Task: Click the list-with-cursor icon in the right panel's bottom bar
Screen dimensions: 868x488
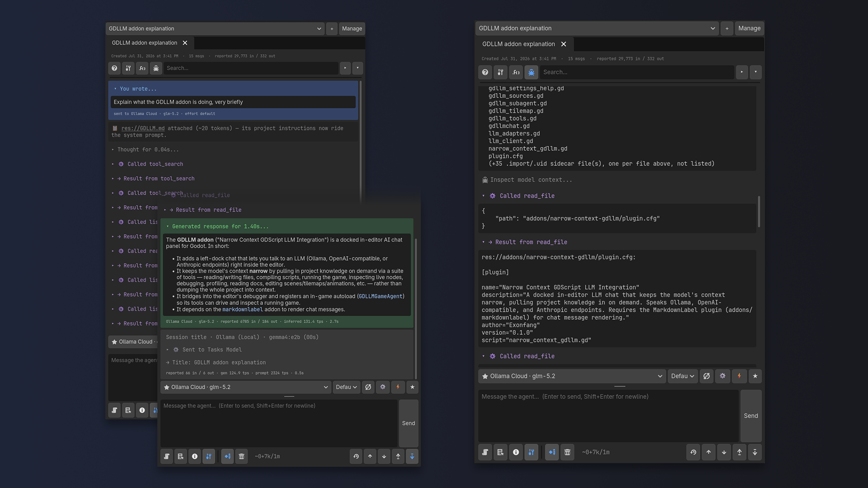Action: coord(500,452)
